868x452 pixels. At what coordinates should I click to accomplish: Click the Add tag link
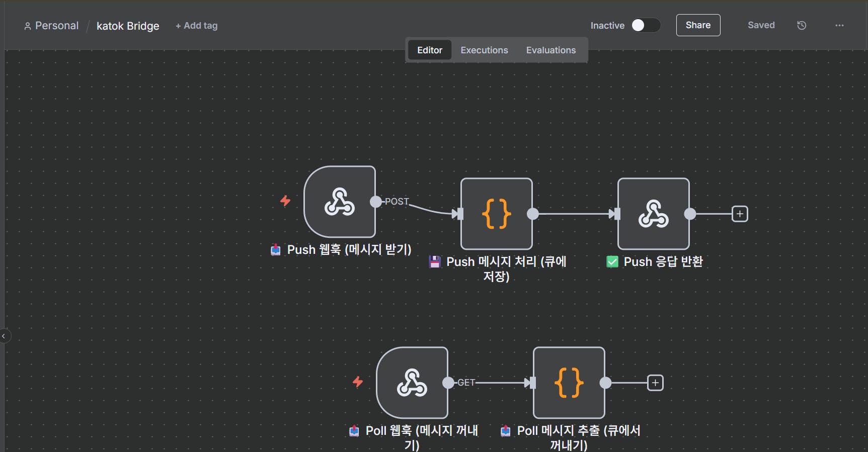click(x=196, y=26)
